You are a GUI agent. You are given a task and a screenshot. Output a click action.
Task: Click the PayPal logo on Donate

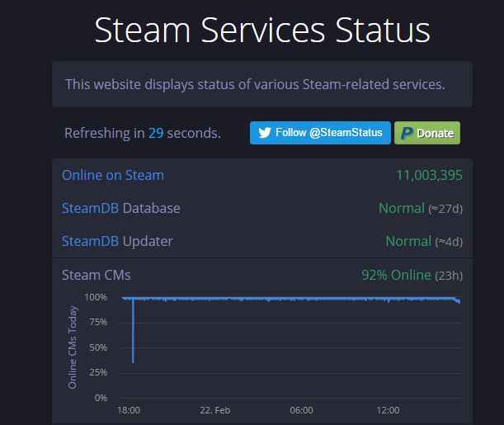[407, 133]
